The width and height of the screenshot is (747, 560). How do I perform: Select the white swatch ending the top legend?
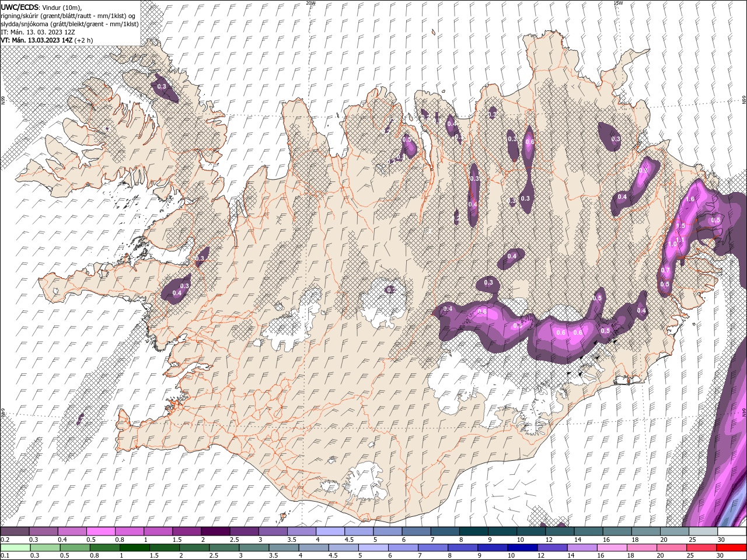[x=732, y=531]
